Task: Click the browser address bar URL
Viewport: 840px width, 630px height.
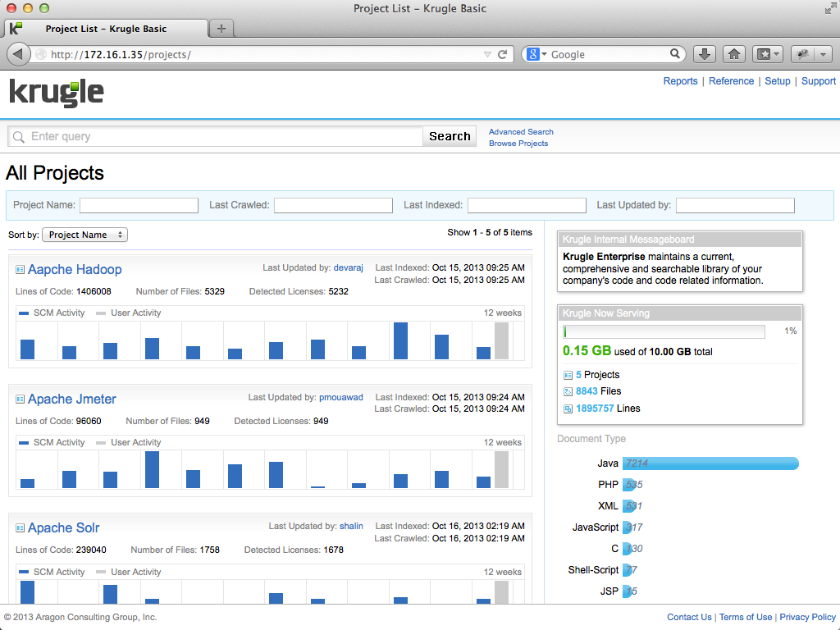Action: pos(121,54)
